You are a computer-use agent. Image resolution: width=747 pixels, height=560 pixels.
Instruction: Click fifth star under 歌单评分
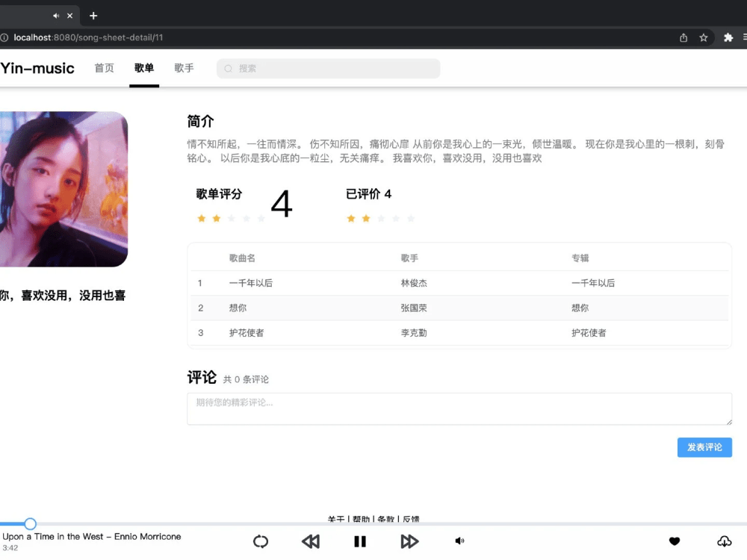click(261, 219)
